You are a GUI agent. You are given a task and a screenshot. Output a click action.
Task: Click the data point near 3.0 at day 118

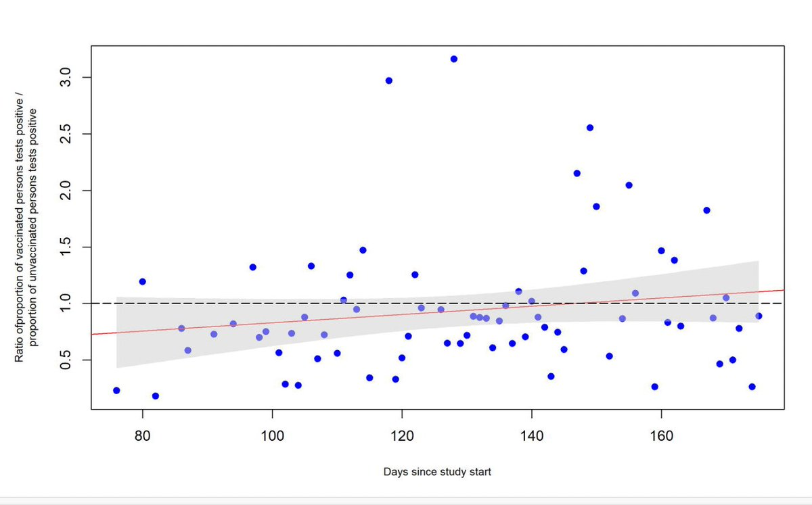click(x=389, y=80)
